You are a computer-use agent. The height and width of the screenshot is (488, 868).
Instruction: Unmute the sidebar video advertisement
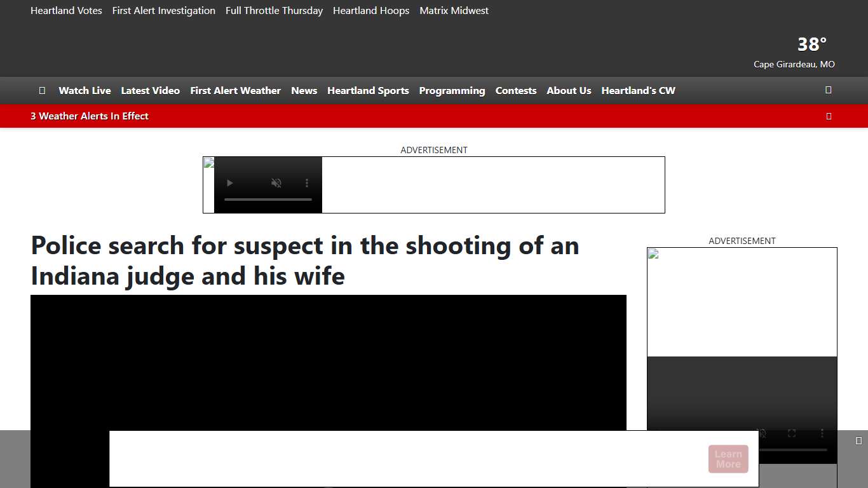click(761, 433)
